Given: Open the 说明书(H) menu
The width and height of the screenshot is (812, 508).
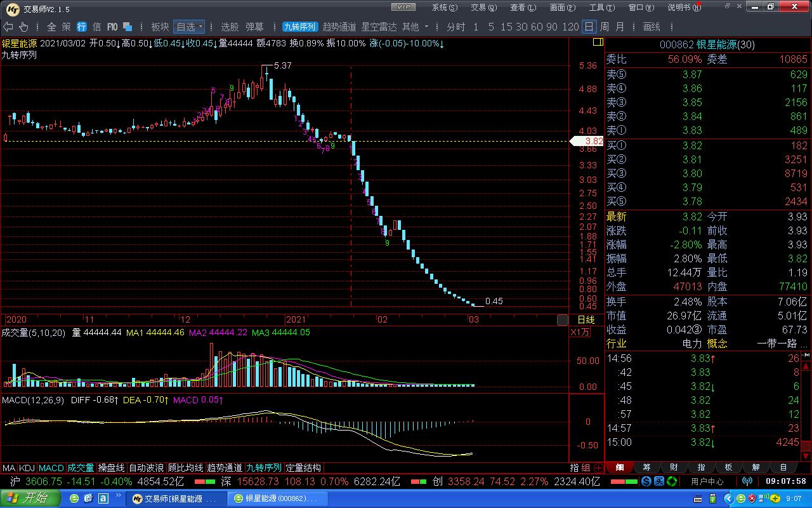Looking at the screenshot, I should 684,7.
